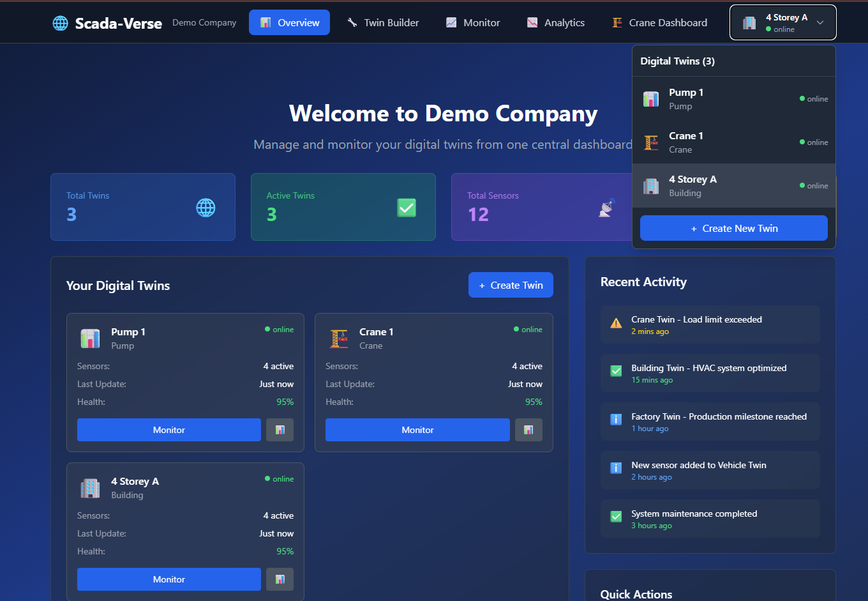Click the 4 Storey A card building icon
Image resolution: width=868 pixels, height=601 pixels.
pos(90,488)
